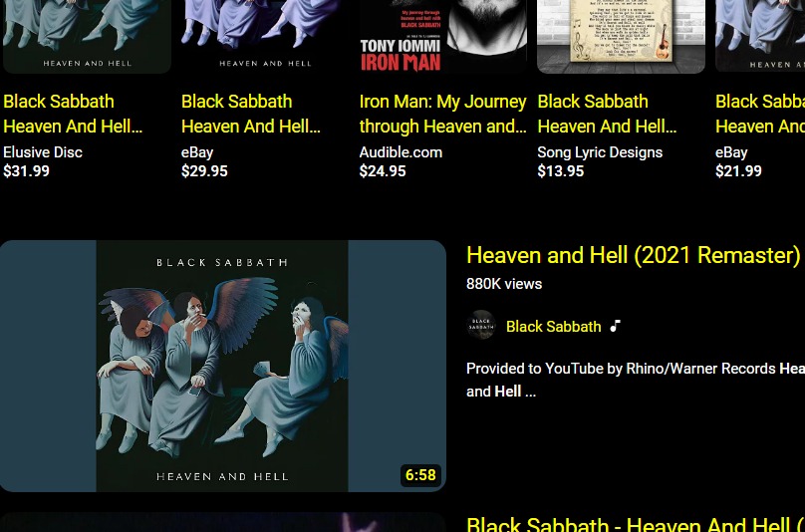Viewport: 805px width, 532px height.
Task: Click the Elusive Disc album cover image
Action: click(x=87, y=37)
